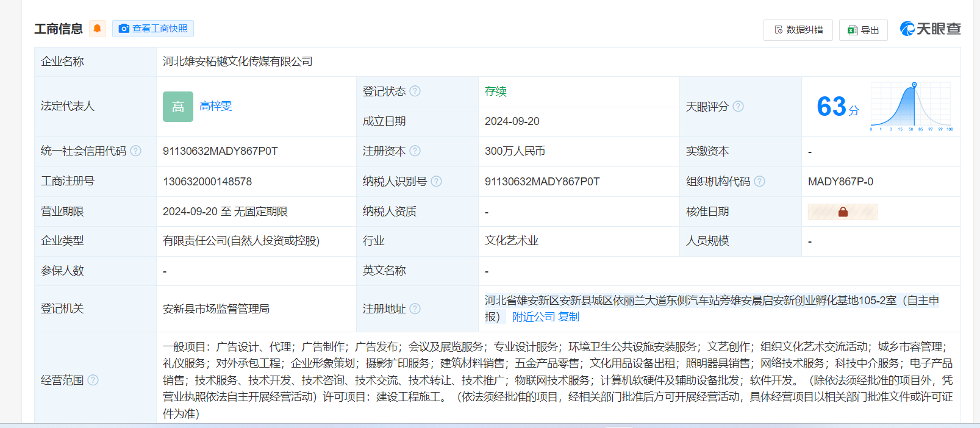Show help icon beside 经营范围
Screen dimensions: 980x428
pyautogui.click(x=93, y=380)
